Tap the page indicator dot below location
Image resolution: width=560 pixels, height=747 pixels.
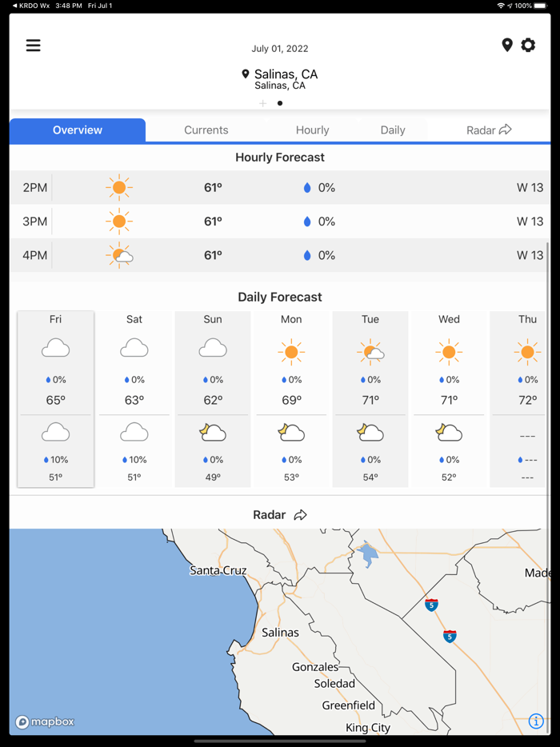pos(280,103)
